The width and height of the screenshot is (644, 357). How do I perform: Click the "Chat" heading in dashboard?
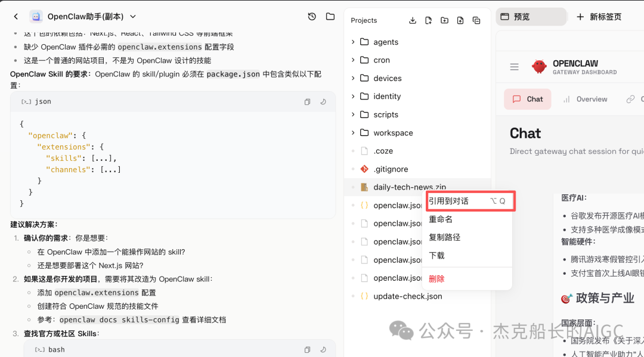[x=525, y=134]
